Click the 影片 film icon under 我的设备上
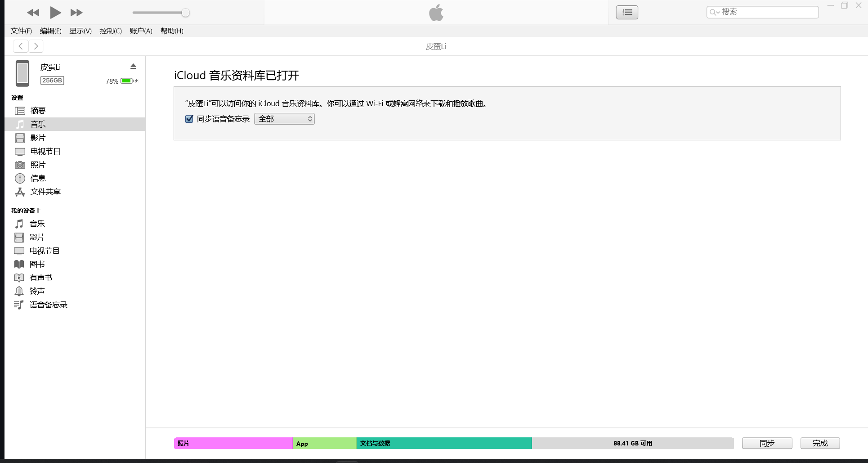868x463 pixels. pos(19,237)
